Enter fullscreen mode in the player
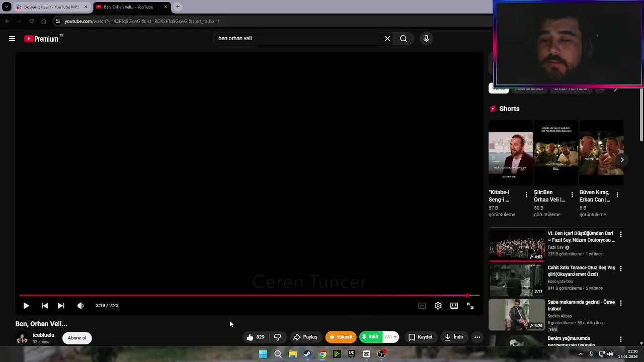 click(x=470, y=306)
